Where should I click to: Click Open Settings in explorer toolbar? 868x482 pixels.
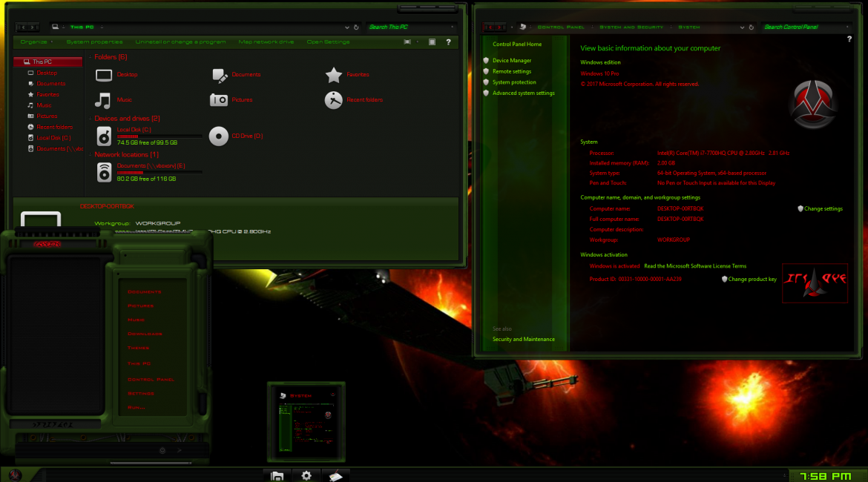[x=328, y=42]
